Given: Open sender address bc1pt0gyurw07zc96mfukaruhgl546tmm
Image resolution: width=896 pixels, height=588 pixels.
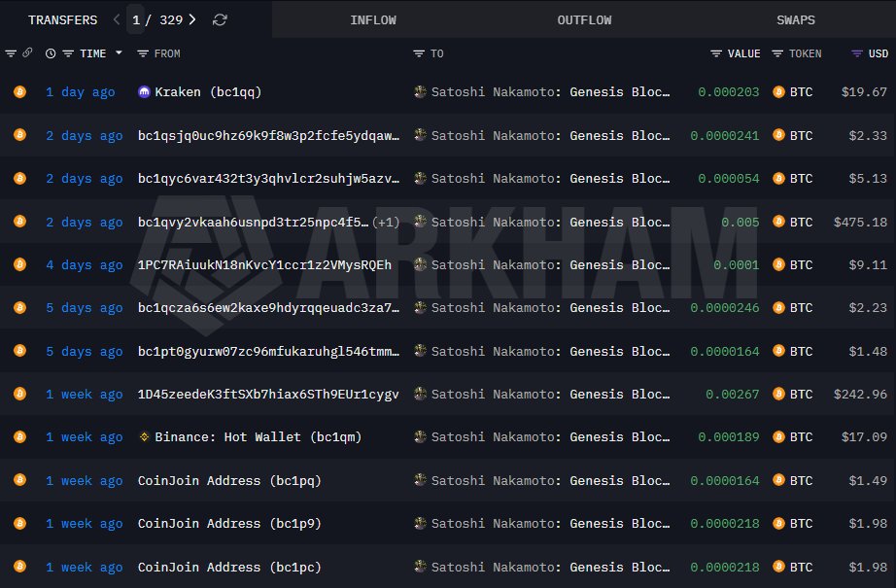Looking at the screenshot, I should 268,352.
